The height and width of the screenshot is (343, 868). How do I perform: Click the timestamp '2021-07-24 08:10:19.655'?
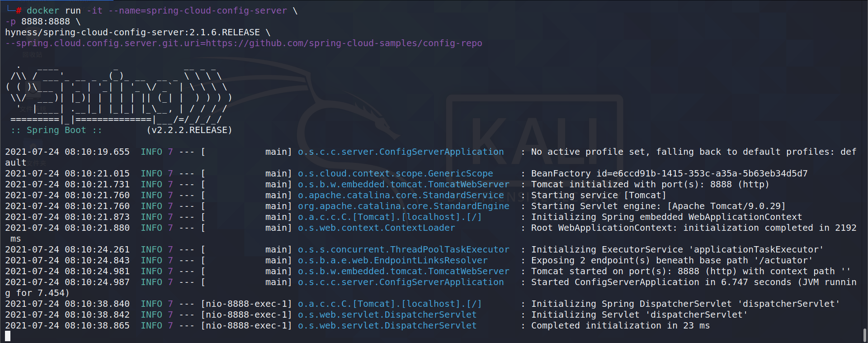click(67, 152)
